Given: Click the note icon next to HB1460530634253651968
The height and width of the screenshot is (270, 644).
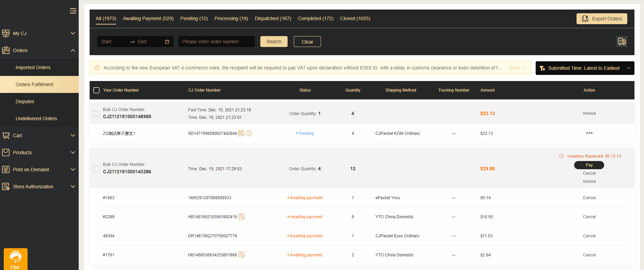Looking at the screenshot, I should pos(242,255).
